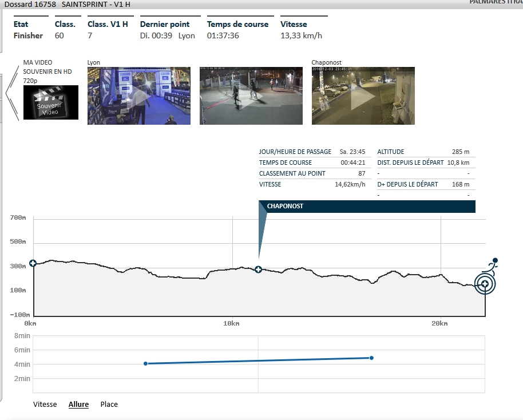This screenshot has width=523, height=420.
Task: Click the speed value 13,33 km/h
Action: pyautogui.click(x=301, y=35)
